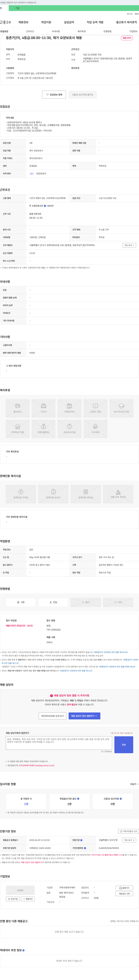This screenshot has height=980, width=139.
Task: Click the 요양보호시설 icon
Action: [69, 429]
